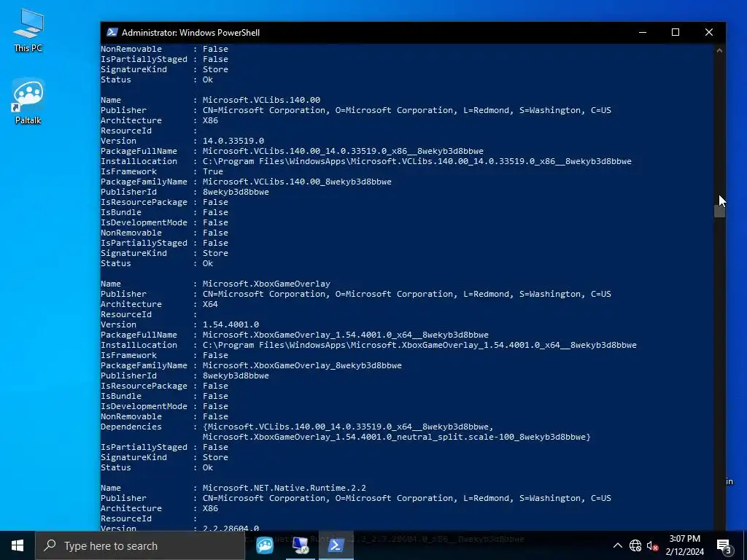Click the name Microsoft.NET.Native.Runtime.2.2

click(x=284, y=488)
